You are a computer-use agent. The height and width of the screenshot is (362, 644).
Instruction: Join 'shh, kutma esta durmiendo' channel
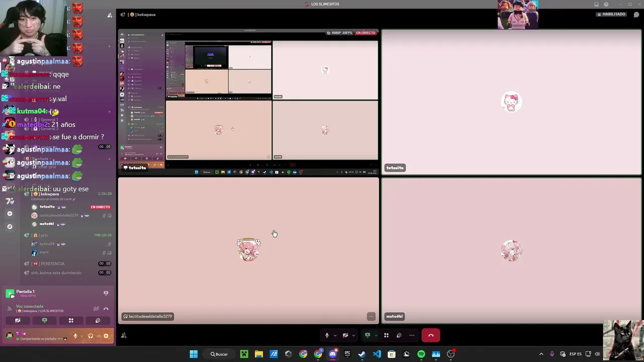(x=67, y=273)
